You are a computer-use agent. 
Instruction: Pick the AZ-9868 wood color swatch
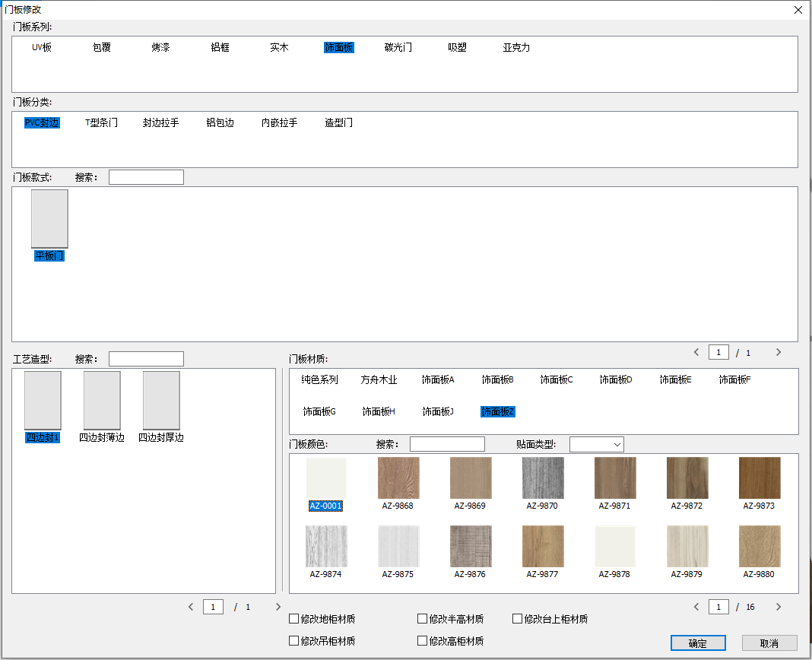398,478
